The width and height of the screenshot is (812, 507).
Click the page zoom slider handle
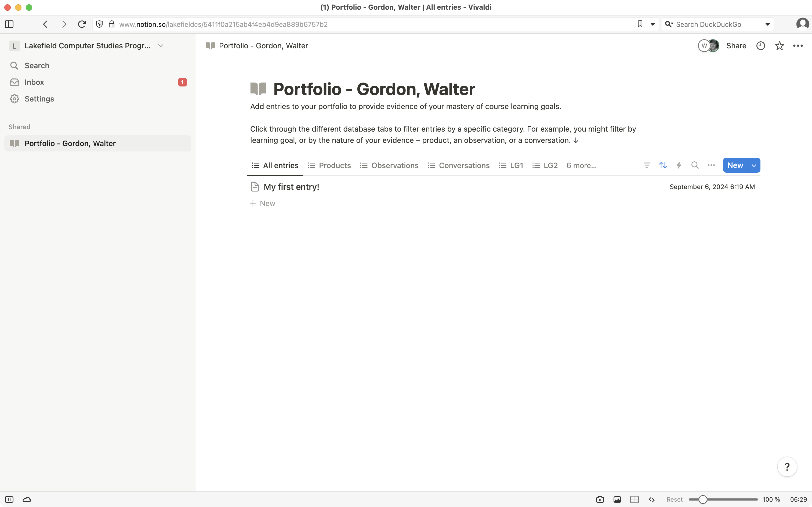703,500
